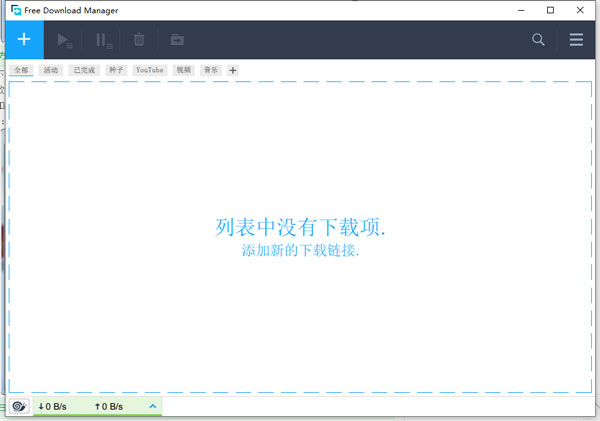This screenshot has width=600, height=421.
Task: Filter by the YouTube tag
Action: pyautogui.click(x=149, y=71)
